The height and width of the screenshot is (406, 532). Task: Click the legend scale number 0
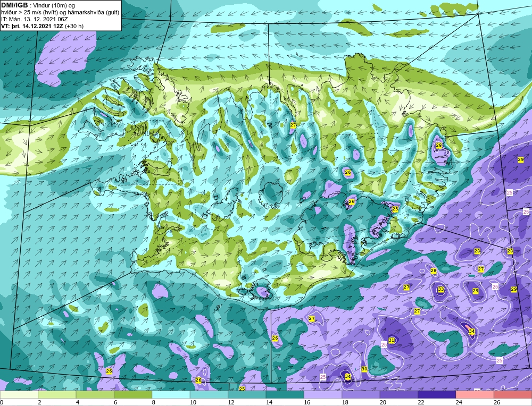(x=2, y=403)
